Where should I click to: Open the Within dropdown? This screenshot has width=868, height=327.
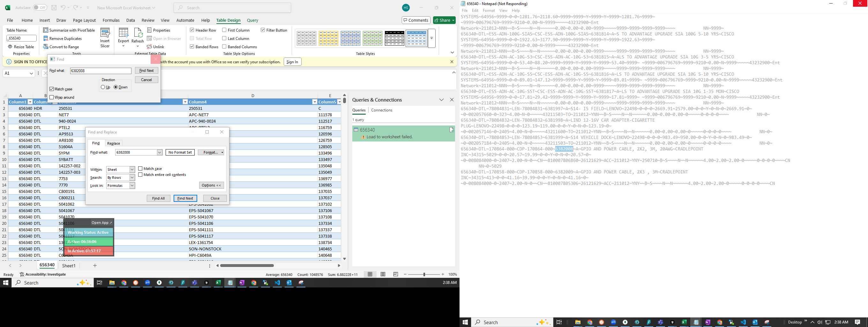[132, 170]
